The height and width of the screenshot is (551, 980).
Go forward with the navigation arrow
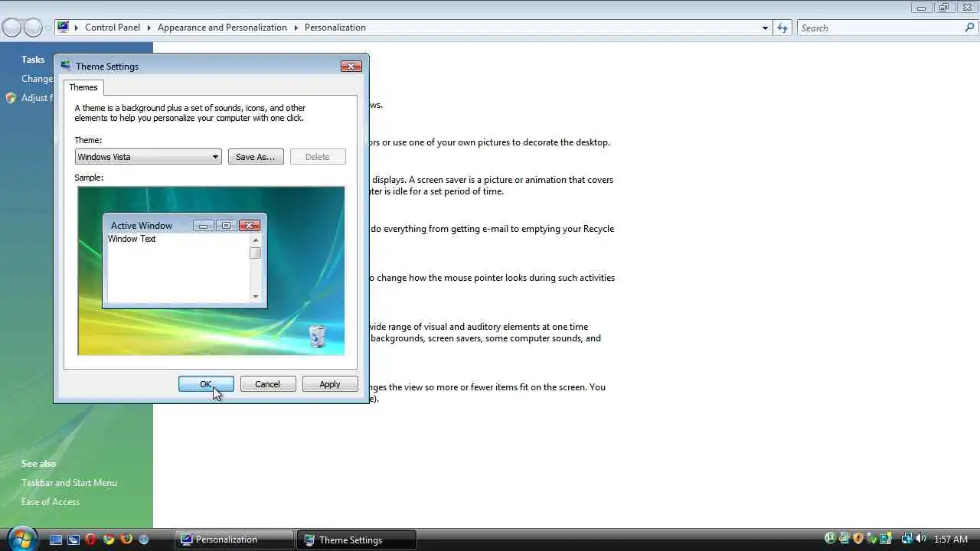click(x=33, y=28)
